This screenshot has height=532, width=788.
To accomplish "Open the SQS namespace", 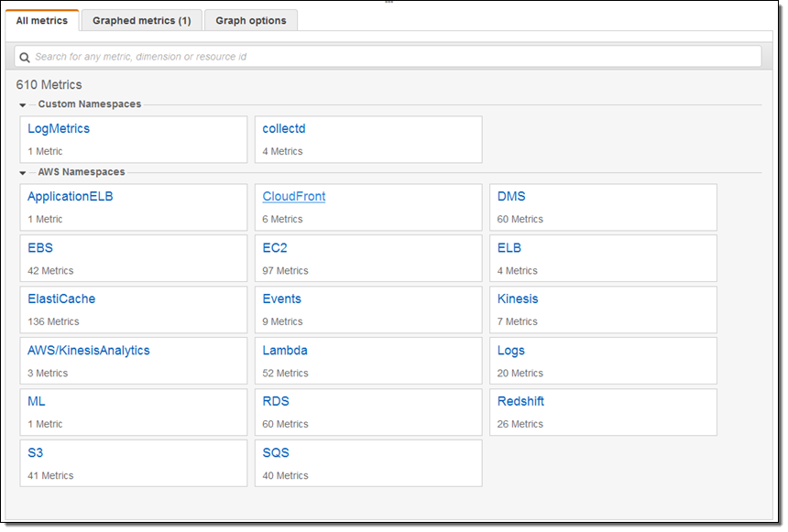I will pos(276,453).
